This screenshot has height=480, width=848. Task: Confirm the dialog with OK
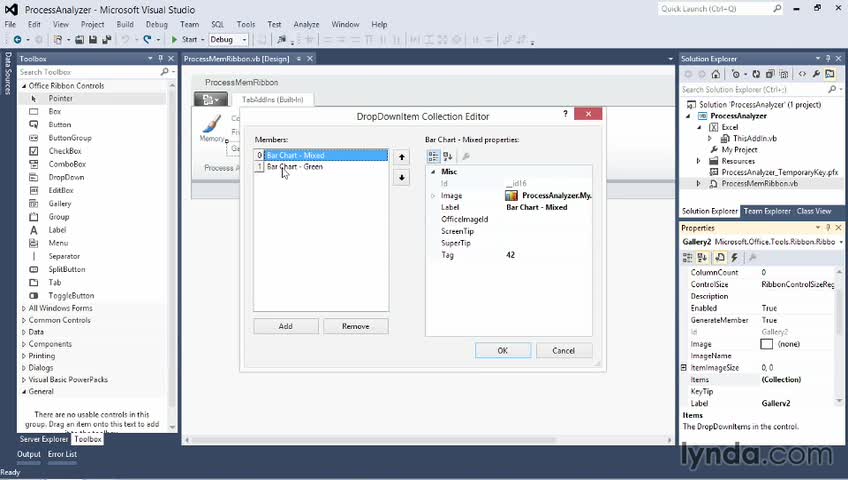pos(502,350)
